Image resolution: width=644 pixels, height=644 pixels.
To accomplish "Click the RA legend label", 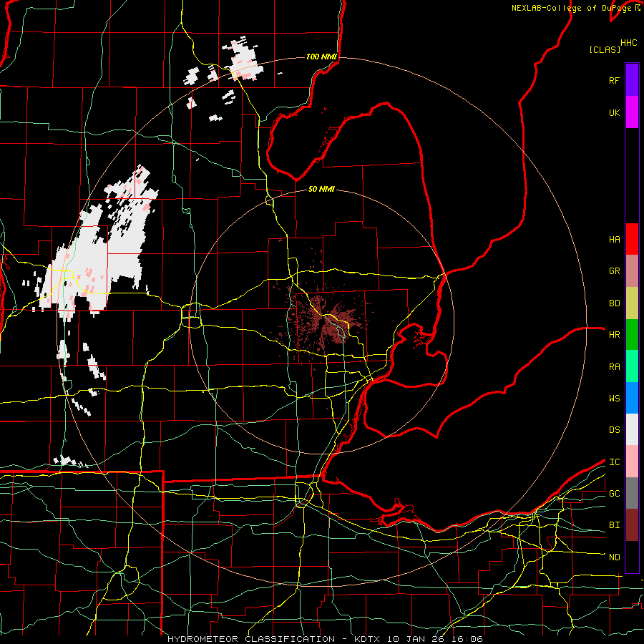I will click(x=614, y=367).
